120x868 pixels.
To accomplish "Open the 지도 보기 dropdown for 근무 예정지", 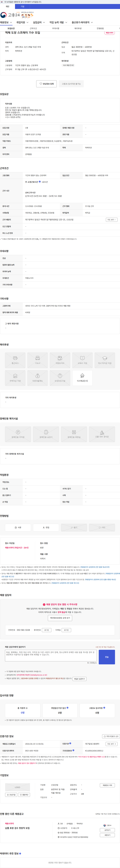I will 111,220.
